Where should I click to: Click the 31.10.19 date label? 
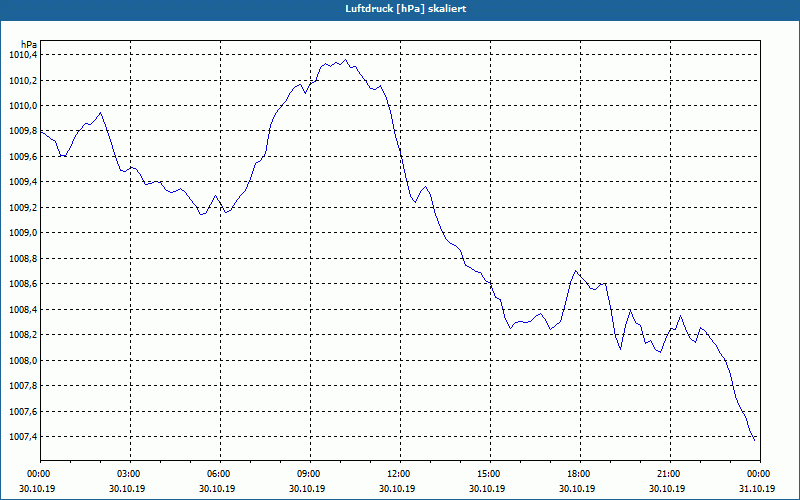coord(757,489)
